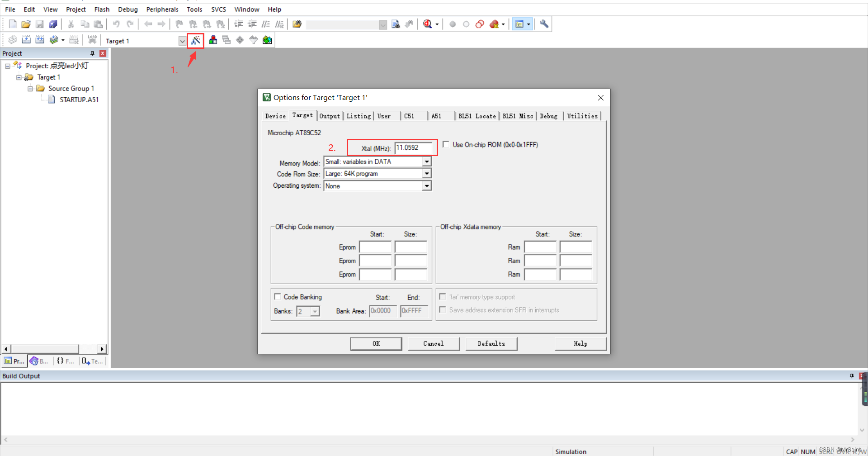Switch to Device tab
The width and height of the screenshot is (868, 456).
[x=275, y=116]
